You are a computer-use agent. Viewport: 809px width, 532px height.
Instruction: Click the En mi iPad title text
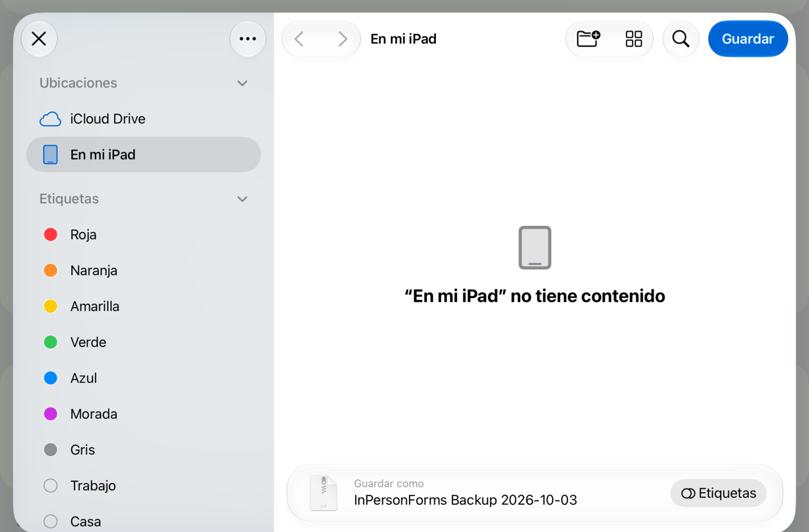coord(403,39)
